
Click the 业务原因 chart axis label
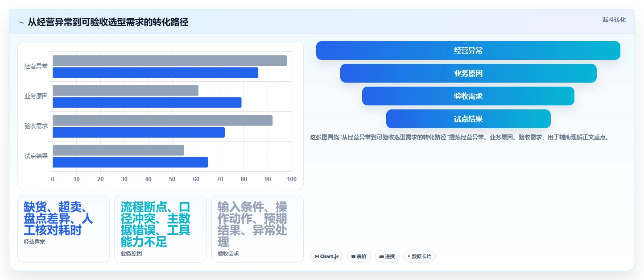click(36, 96)
